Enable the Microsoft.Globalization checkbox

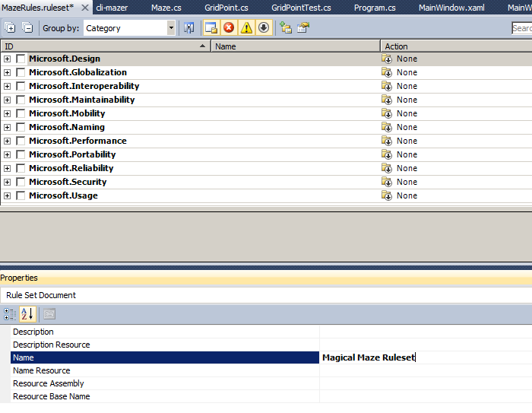pos(21,72)
